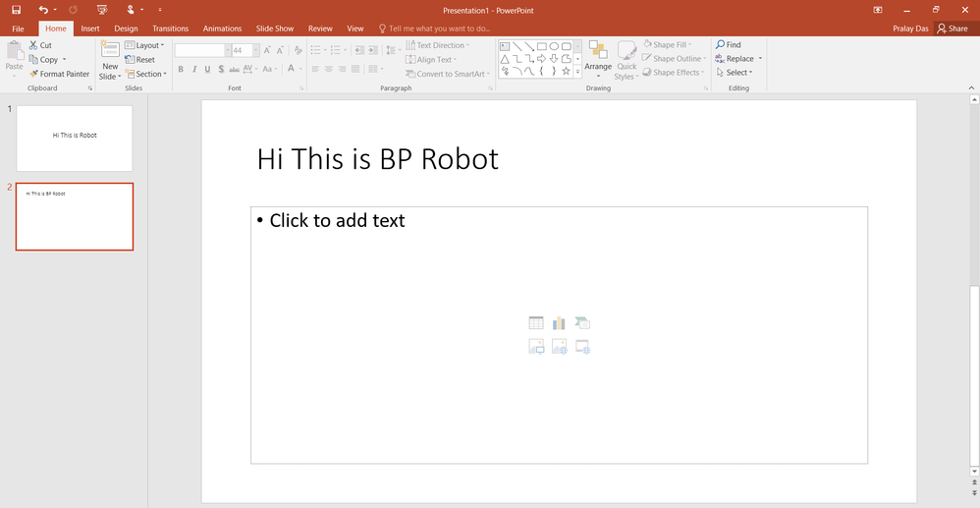980x508 pixels.
Task: Switch to the Insert tab
Action: click(x=90, y=28)
